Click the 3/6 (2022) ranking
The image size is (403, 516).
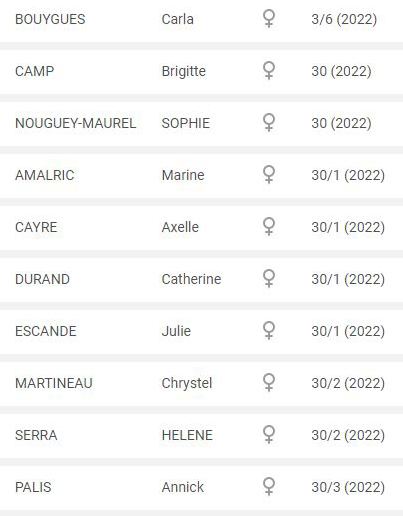pos(344,19)
